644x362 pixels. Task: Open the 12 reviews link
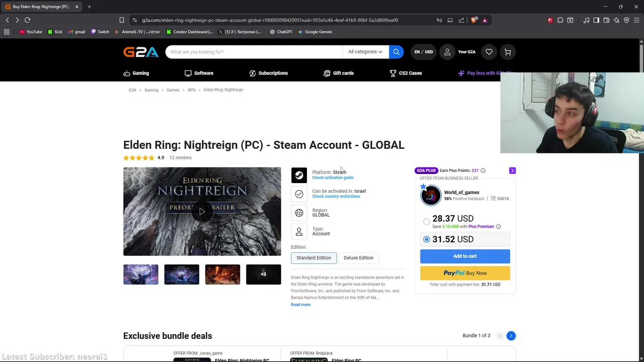pyautogui.click(x=180, y=157)
